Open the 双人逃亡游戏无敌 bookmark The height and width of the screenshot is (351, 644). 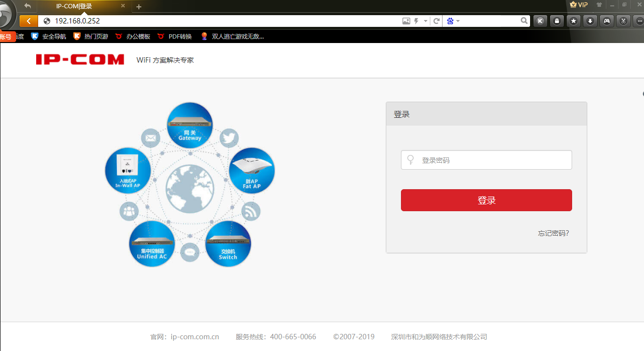point(232,36)
